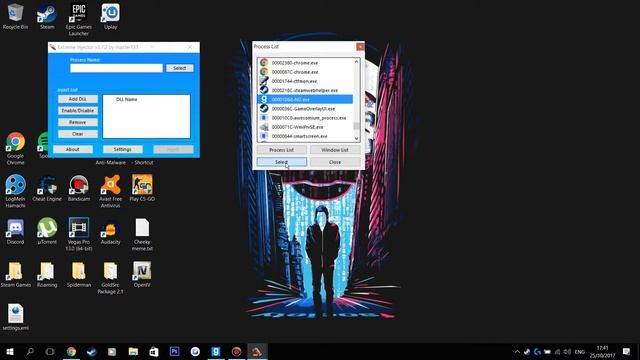Open the Cheat Engine desktop icon
This screenshot has height=360, width=640.
(47, 188)
